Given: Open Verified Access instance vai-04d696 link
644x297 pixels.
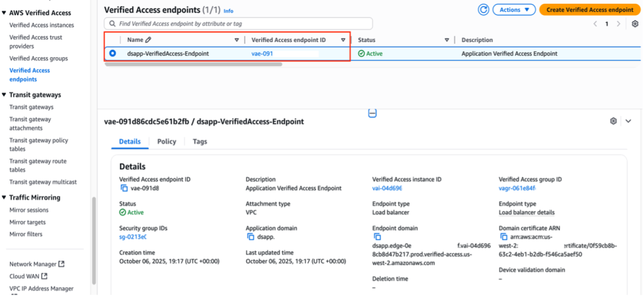Looking at the screenshot, I should point(387,188).
